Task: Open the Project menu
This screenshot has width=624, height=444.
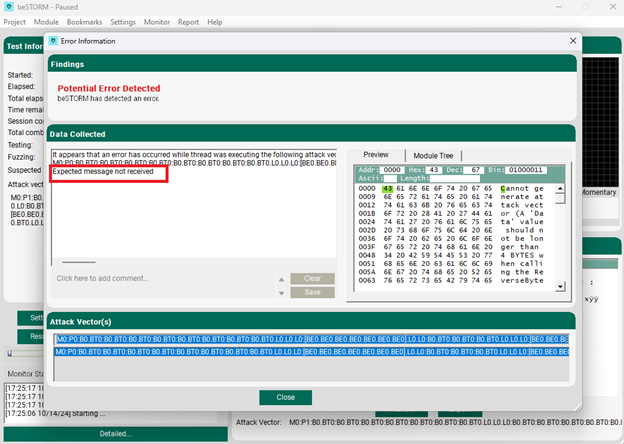Action: (15, 22)
